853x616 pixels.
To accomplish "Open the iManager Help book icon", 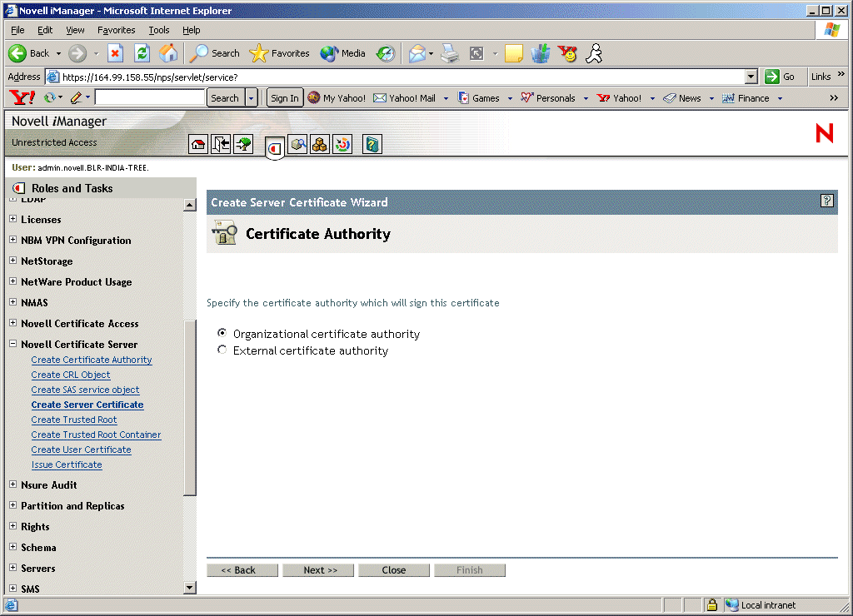I will 372,144.
